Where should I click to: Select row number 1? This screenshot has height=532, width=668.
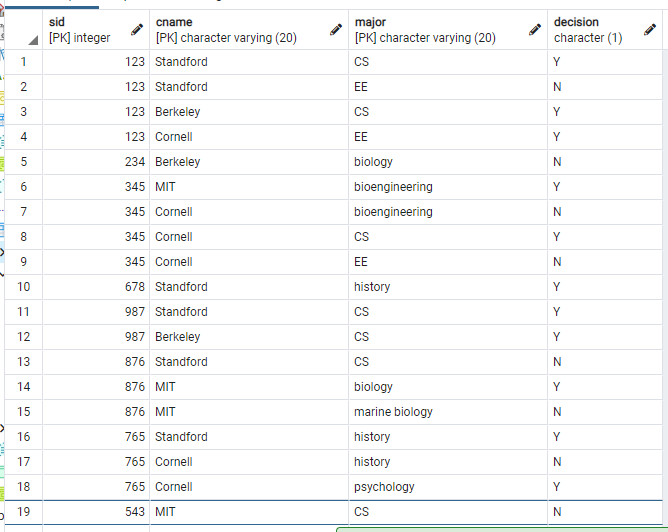pos(23,62)
